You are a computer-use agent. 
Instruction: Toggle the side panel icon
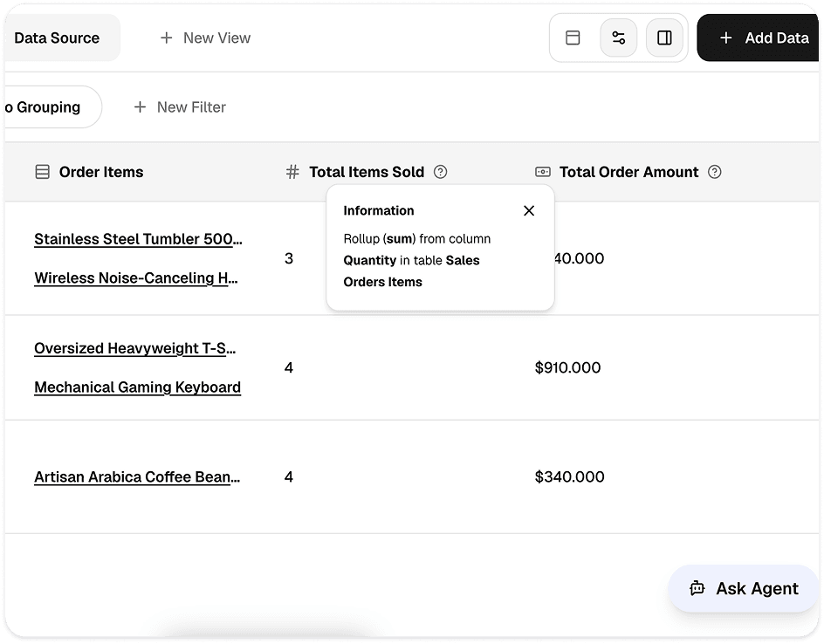[x=664, y=38]
